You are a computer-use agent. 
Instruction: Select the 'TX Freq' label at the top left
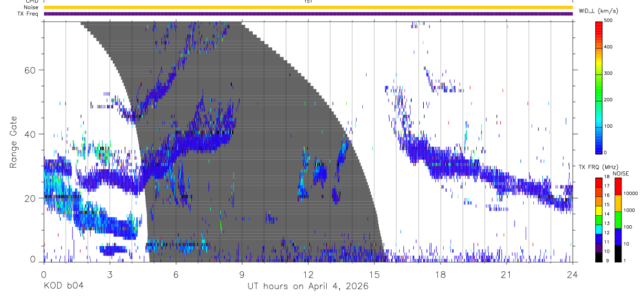[29, 14]
